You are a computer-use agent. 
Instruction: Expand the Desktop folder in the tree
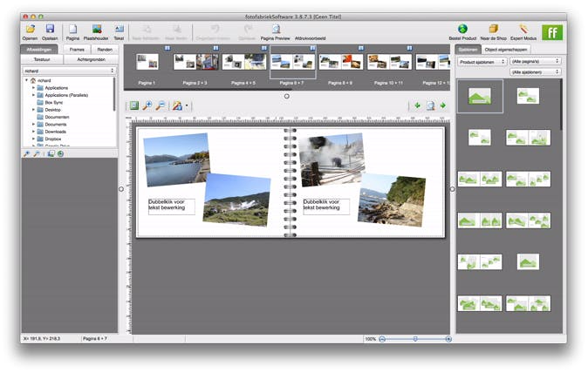click(x=33, y=110)
